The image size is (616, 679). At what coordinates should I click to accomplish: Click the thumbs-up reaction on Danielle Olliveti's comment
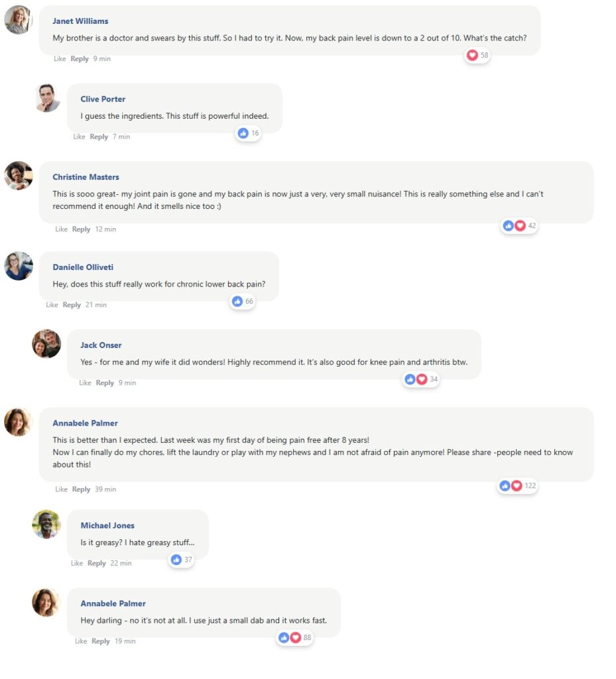(237, 302)
